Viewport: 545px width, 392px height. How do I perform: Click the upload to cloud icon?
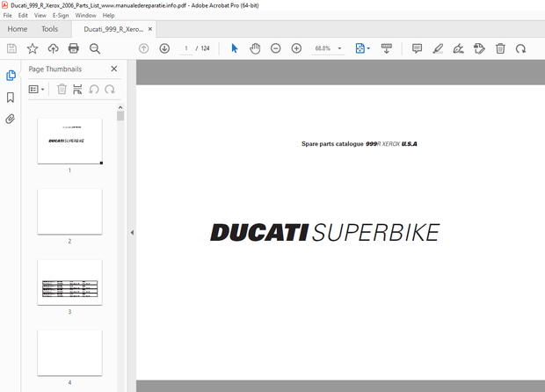tap(53, 48)
